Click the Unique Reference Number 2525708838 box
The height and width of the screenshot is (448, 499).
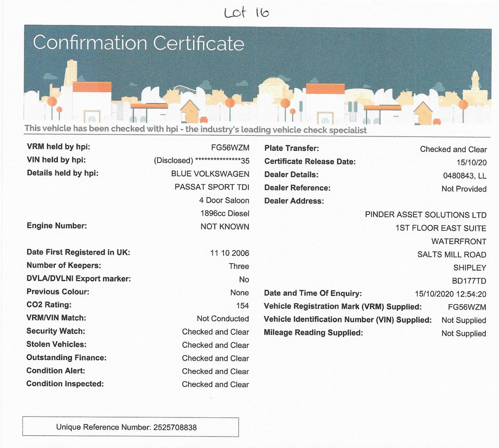[x=130, y=427]
